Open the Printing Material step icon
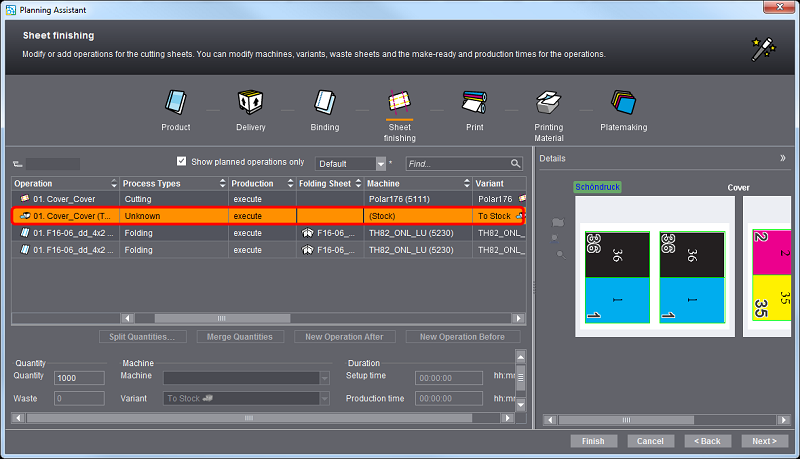 [x=548, y=103]
